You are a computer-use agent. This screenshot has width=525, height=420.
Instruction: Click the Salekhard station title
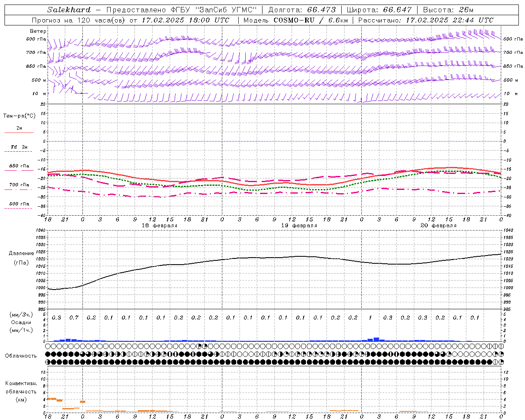[69, 10]
